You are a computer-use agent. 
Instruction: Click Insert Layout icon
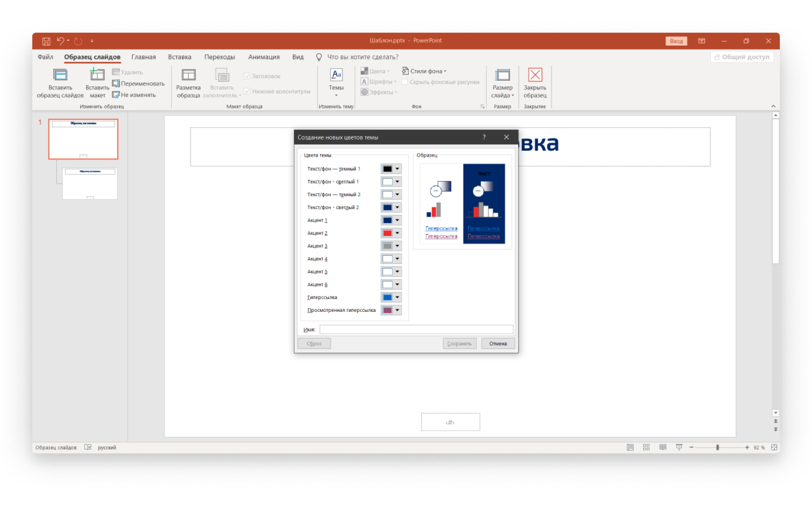(97, 75)
